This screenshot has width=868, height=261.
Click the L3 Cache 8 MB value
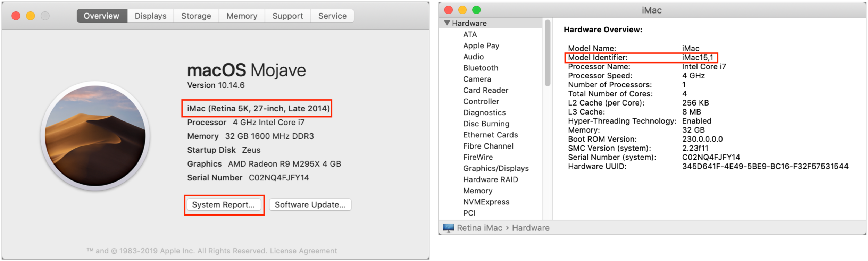point(691,112)
